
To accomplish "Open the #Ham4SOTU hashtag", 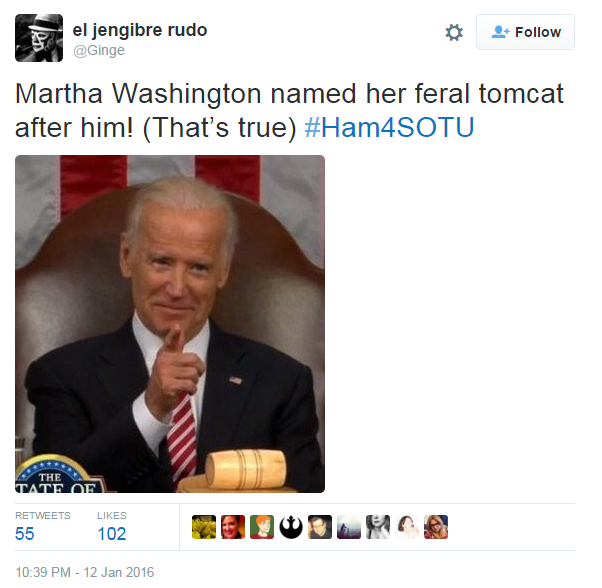I will tap(389, 127).
